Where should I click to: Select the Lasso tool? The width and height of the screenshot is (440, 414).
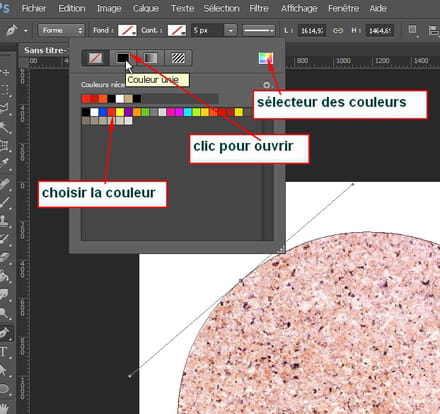click(5, 108)
